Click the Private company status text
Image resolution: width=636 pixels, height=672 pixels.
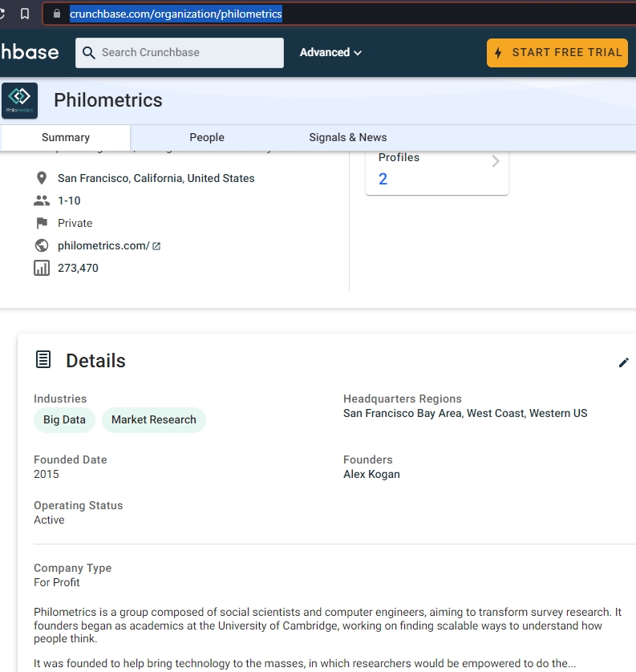(x=75, y=223)
